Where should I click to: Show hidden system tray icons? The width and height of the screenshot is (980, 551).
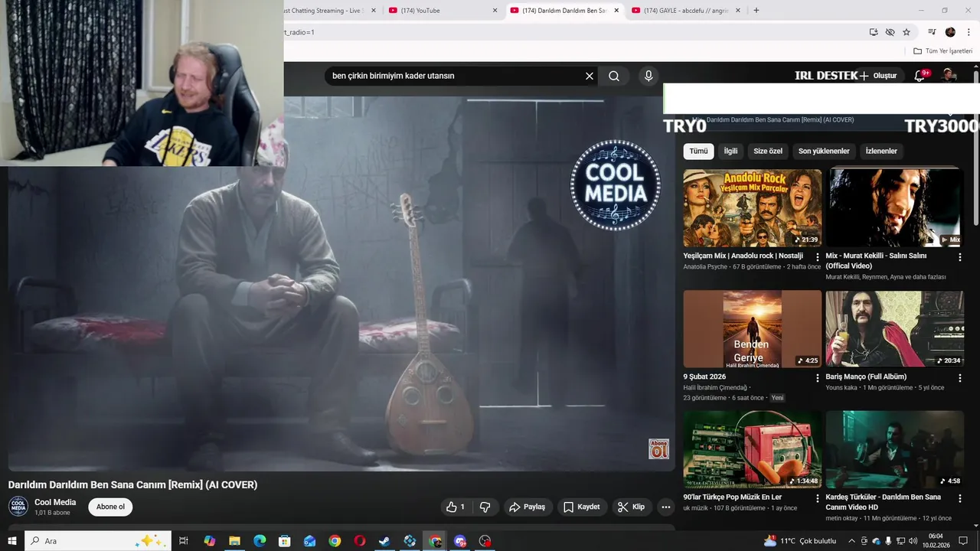(853, 541)
